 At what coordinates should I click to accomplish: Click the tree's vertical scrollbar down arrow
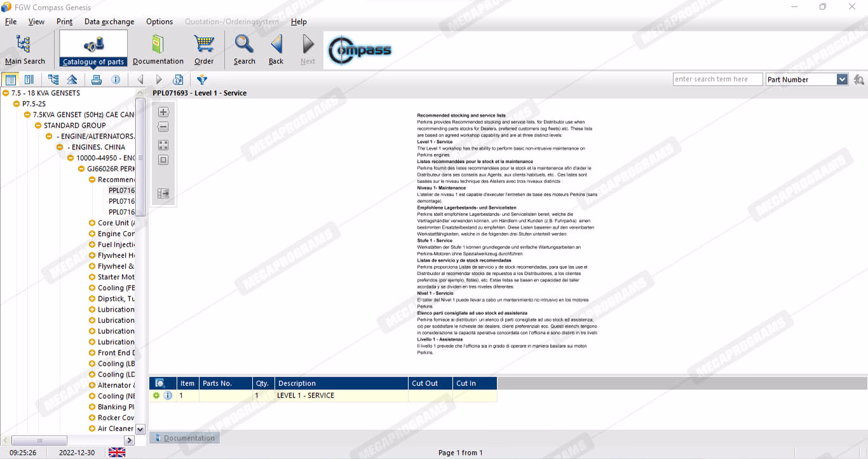[x=140, y=429]
